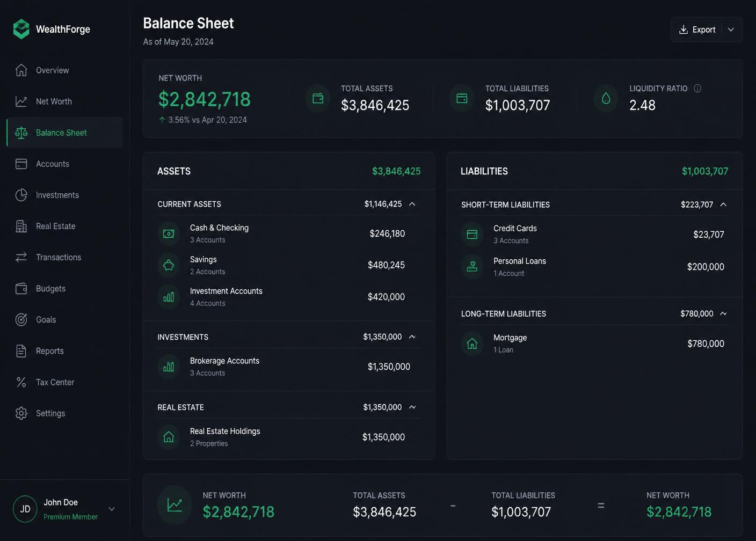
Task: Open the Net Worth page
Action: click(65, 101)
